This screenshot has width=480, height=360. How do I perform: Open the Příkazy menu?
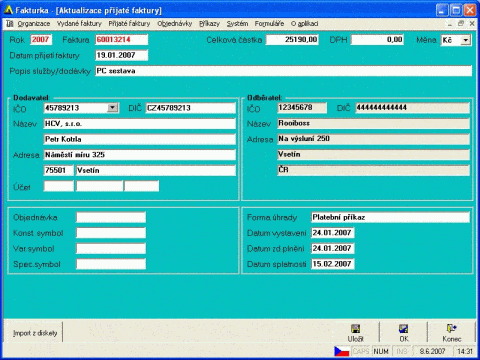pos(209,24)
